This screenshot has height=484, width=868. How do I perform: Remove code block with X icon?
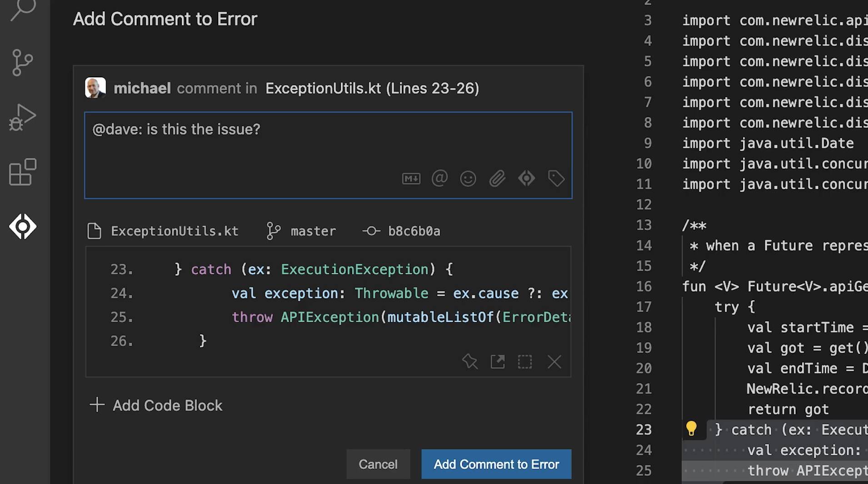(554, 362)
